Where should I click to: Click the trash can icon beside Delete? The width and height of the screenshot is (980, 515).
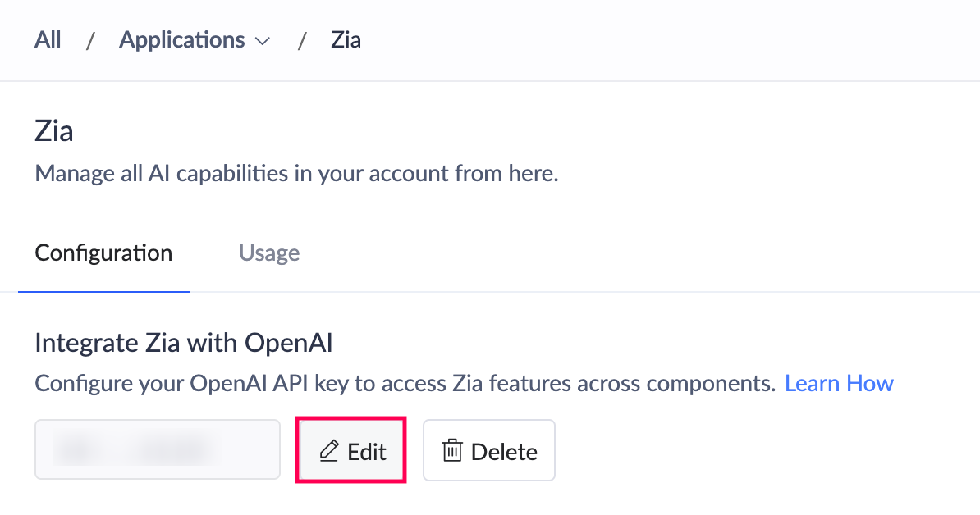coord(451,450)
